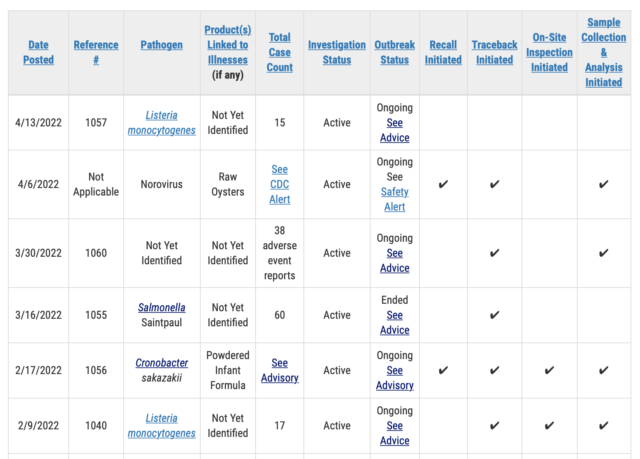This screenshot has height=459, width=640.
Task: Click the Outbreak Status column header
Action: pos(395,52)
